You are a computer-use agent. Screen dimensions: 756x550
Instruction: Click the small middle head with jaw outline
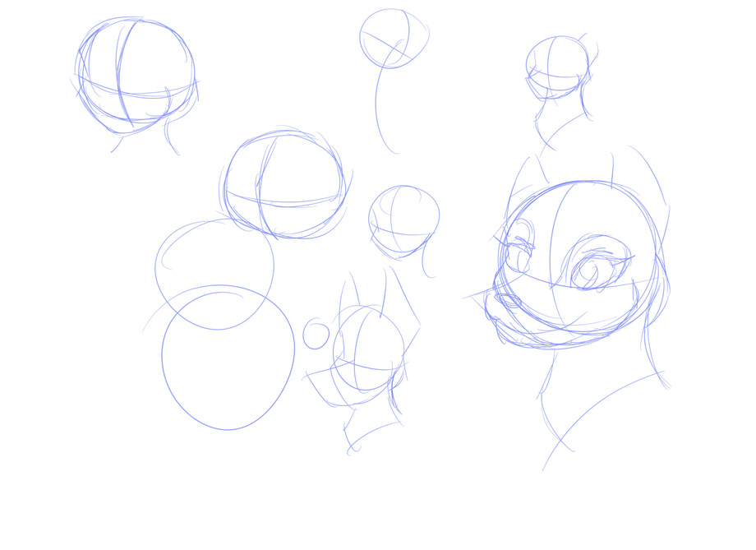click(403, 220)
